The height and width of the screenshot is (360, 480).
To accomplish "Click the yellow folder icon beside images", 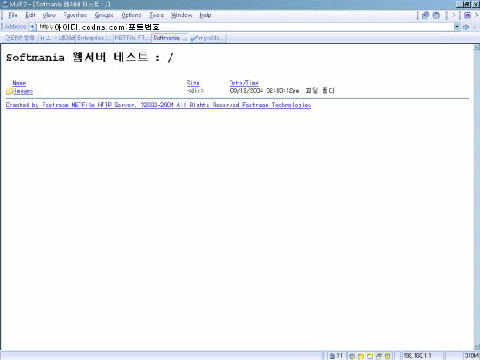I will point(10,91).
